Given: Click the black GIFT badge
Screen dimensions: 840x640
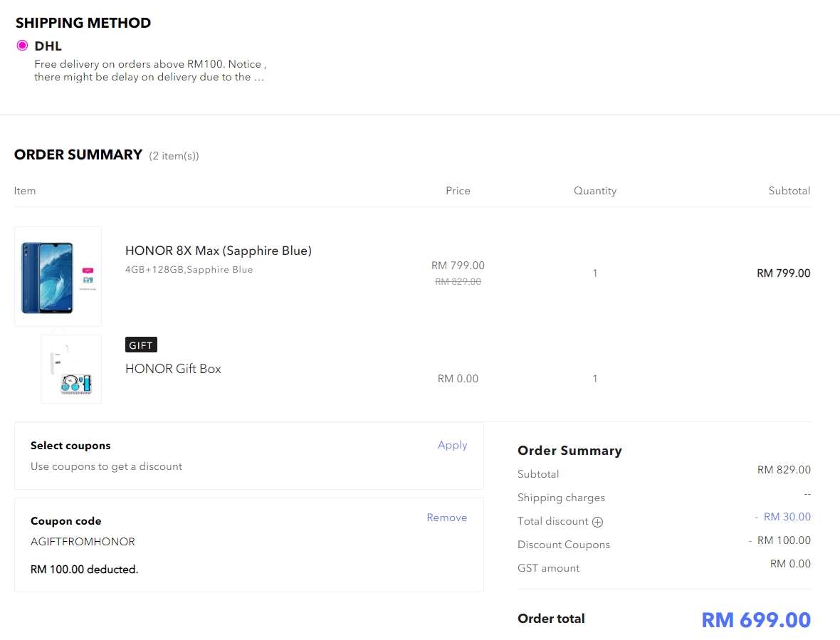Looking at the screenshot, I should point(141,345).
